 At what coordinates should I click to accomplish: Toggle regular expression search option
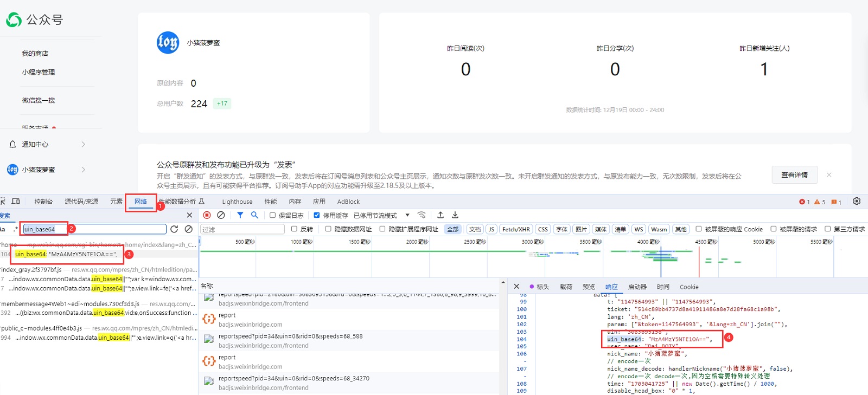click(16, 229)
